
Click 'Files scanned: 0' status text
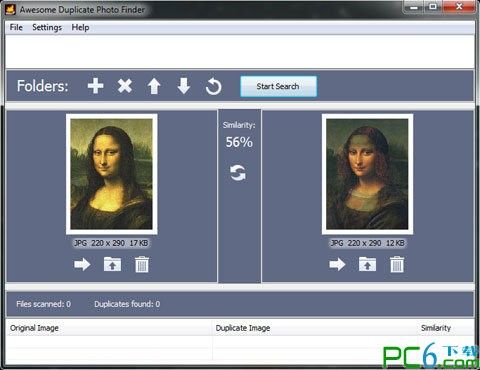tap(44, 304)
